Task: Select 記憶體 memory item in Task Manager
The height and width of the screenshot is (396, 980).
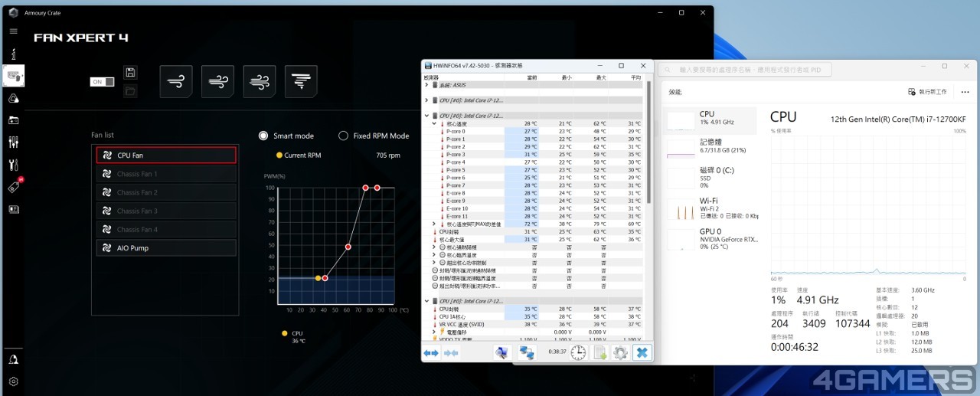Action: tap(710, 148)
